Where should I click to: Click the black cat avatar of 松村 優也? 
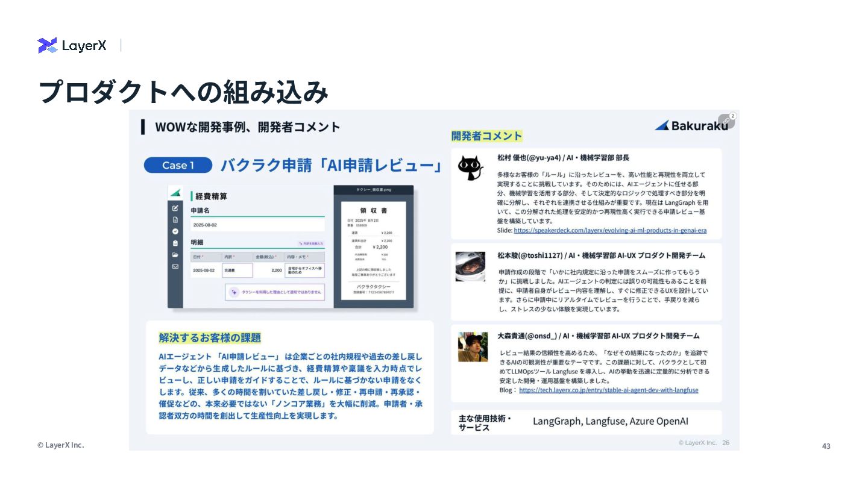pyautogui.click(x=470, y=168)
